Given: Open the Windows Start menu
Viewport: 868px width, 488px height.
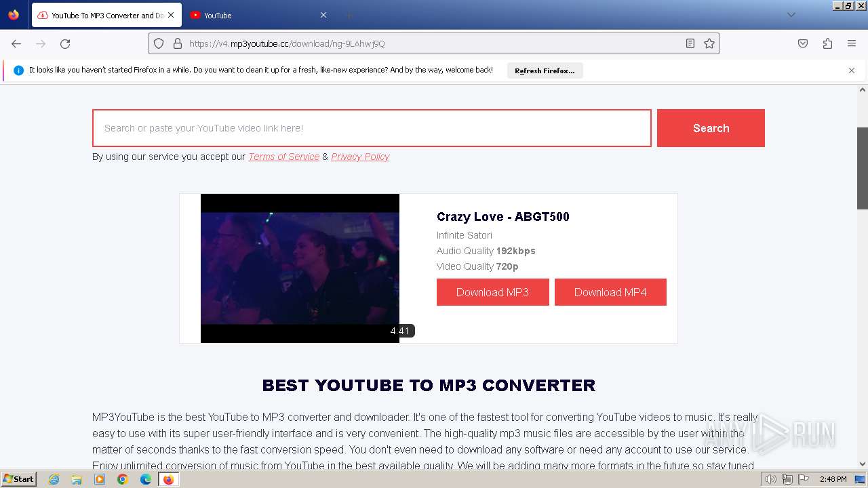Looking at the screenshot, I should 19,479.
